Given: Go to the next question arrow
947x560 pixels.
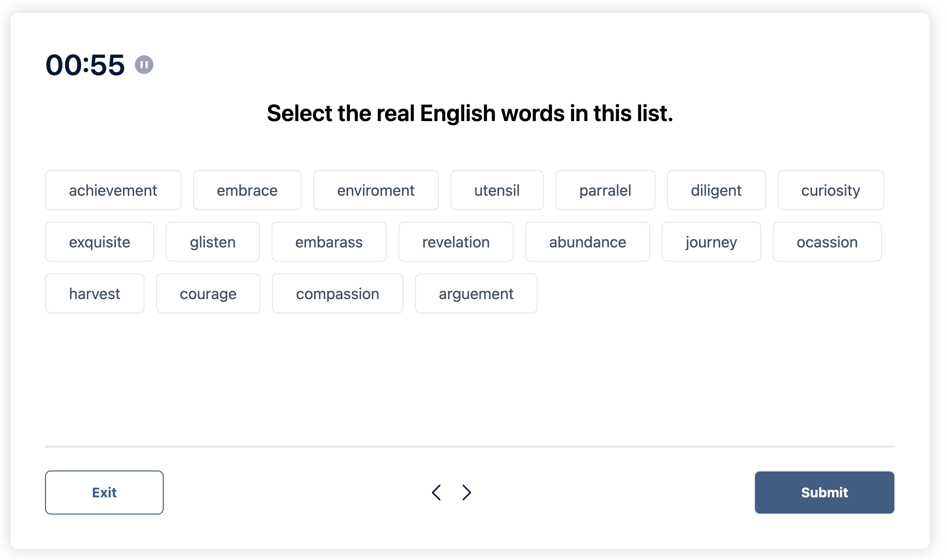Looking at the screenshot, I should (467, 493).
